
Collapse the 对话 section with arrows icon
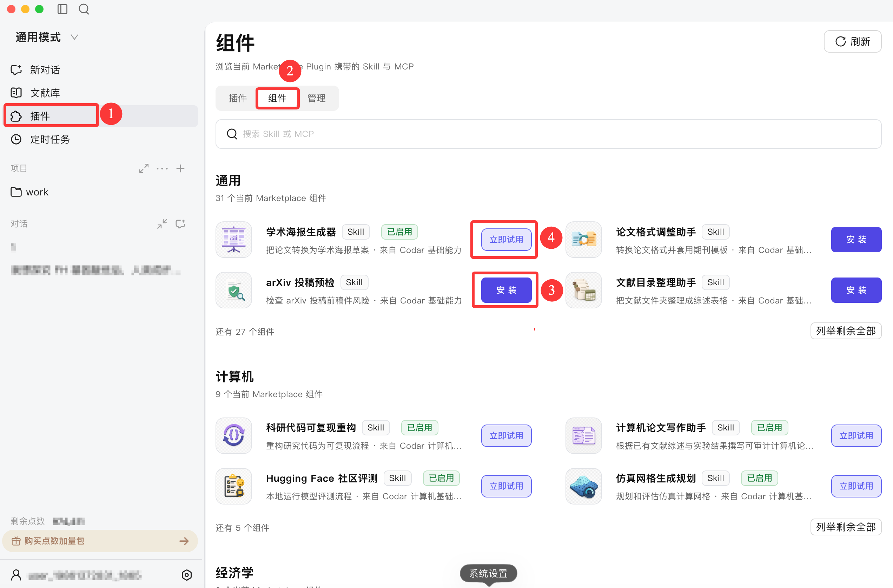(x=162, y=224)
